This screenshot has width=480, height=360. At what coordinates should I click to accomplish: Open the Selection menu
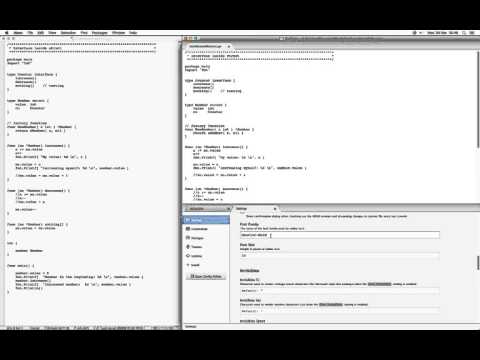click(x=68, y=33)
